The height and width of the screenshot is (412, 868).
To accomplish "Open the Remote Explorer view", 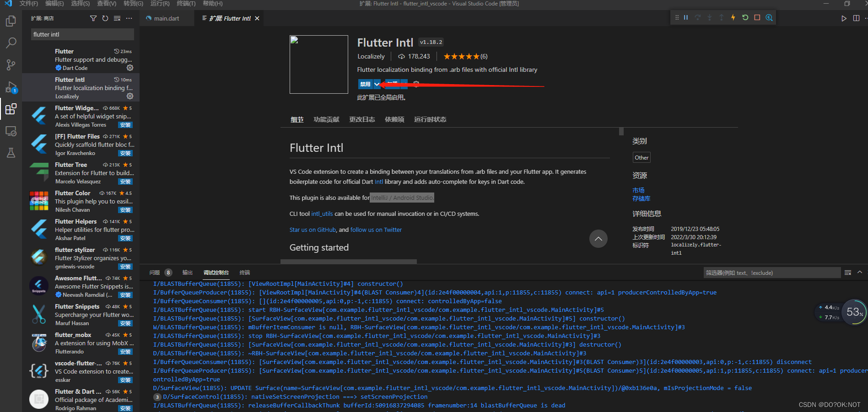I will pyautogui.click(x=11, y=131).
